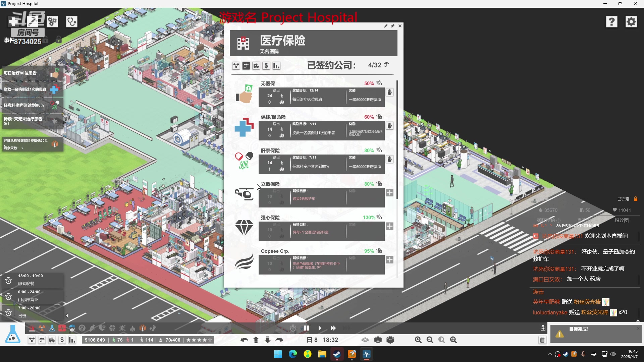Pin the 医疗保险 panel
Screen dimensions: 644x362
click(393, 26)
